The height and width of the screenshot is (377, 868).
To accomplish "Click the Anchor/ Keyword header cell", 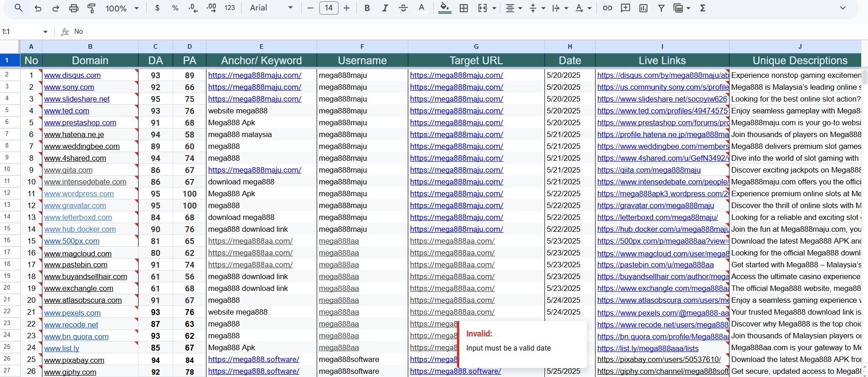I will click(x=262, y=61).
